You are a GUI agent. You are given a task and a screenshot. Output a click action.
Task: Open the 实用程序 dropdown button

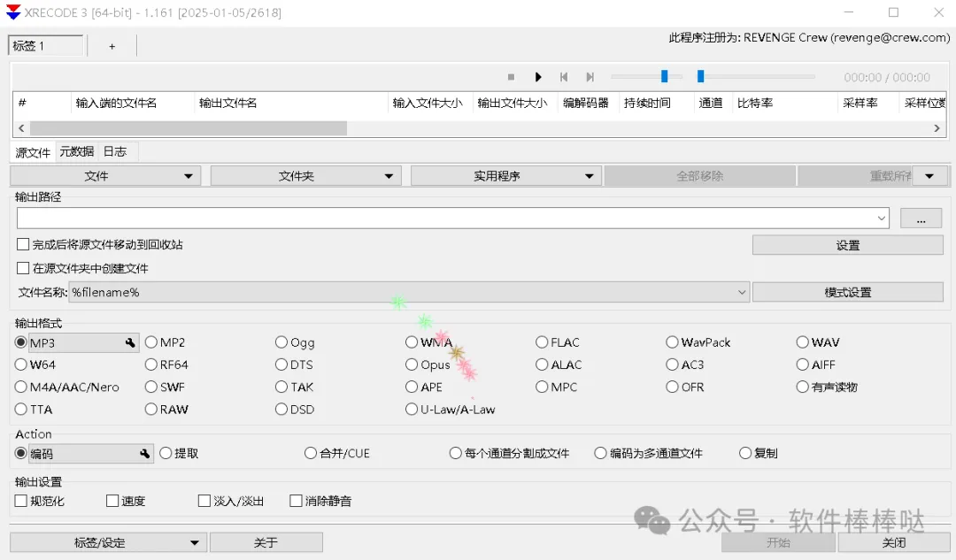tap(506, 176)
